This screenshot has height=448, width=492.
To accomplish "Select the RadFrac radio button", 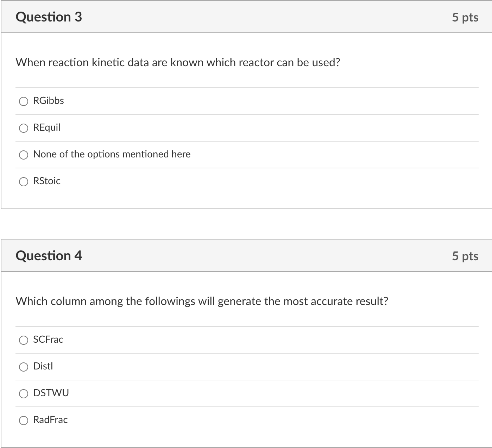I will [24, 421].
